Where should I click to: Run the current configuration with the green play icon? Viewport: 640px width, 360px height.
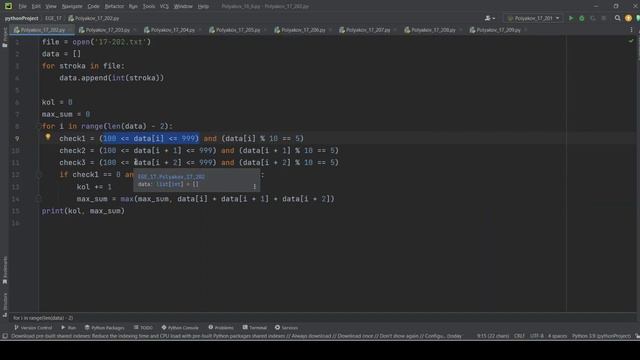tap(571, 18)
